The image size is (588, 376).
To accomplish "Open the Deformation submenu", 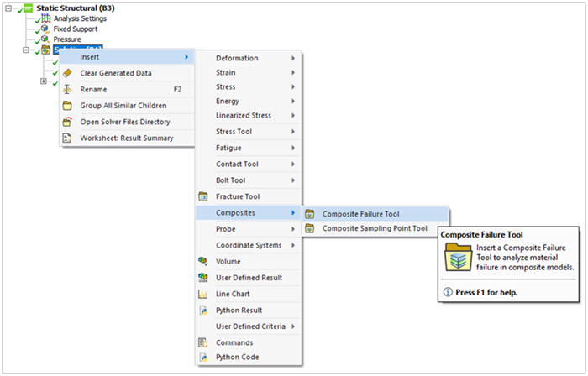I will point(244,58).
